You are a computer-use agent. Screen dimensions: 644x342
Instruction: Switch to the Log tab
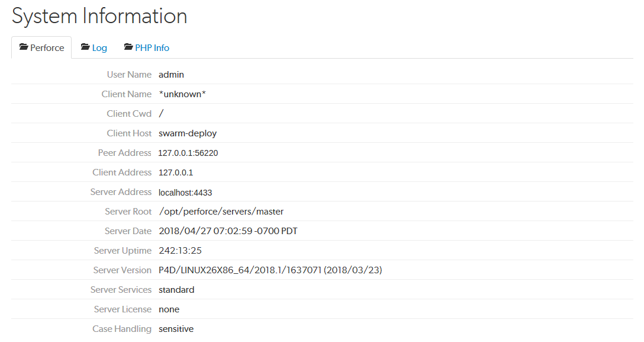[94, 47]
